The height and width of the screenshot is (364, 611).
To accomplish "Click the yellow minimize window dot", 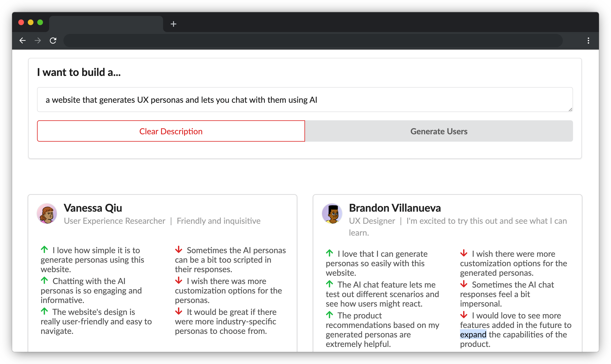I will pos(31,22).
